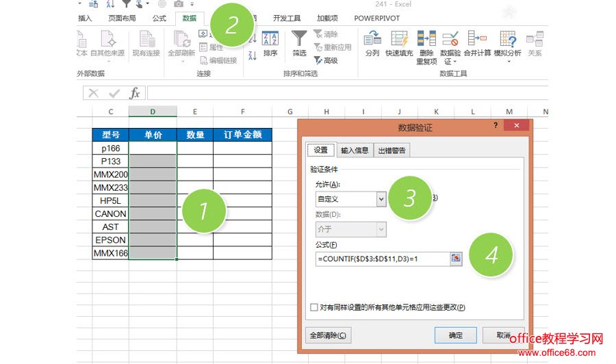Open the POWERPIVOT ribbon tab

point(376,18)
